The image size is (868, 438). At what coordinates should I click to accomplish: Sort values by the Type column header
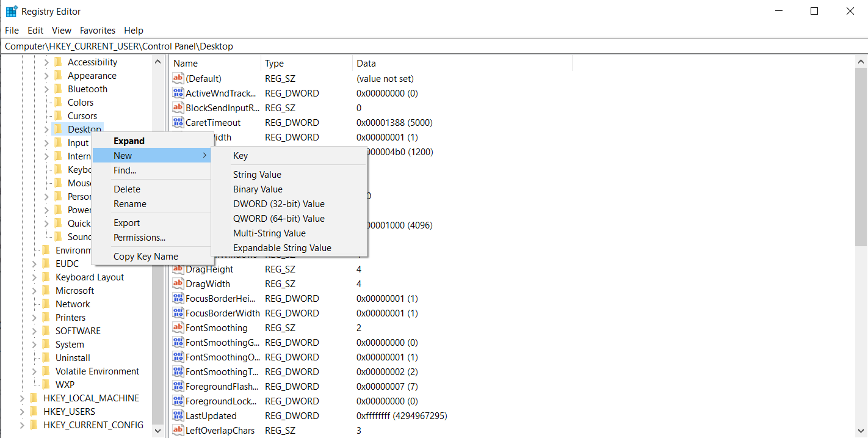click(x=306, y=63)
